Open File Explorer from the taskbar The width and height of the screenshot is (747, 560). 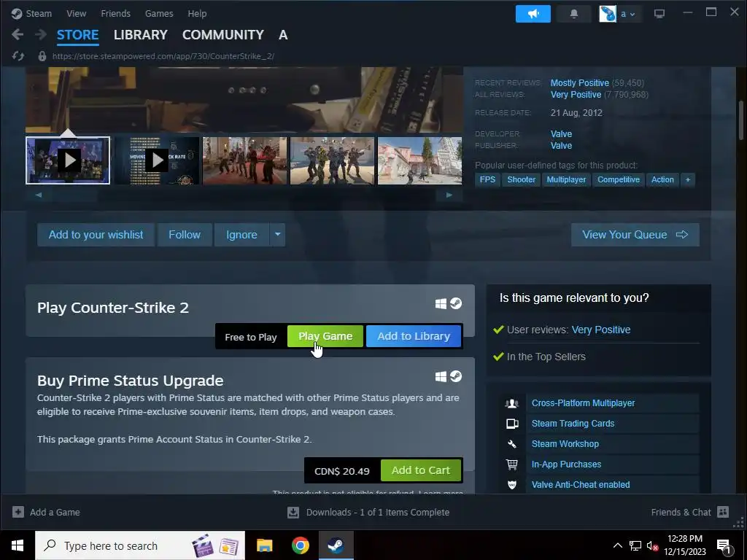click(264, 545)
